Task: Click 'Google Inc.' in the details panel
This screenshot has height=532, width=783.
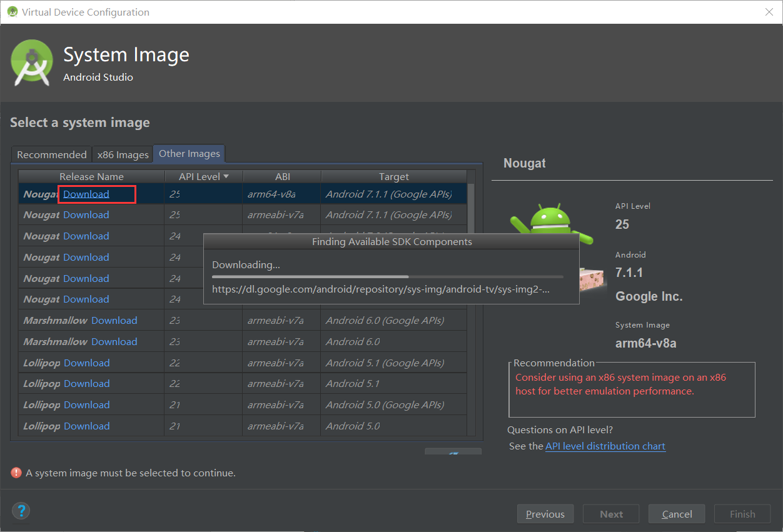Action: coord(649,296)
